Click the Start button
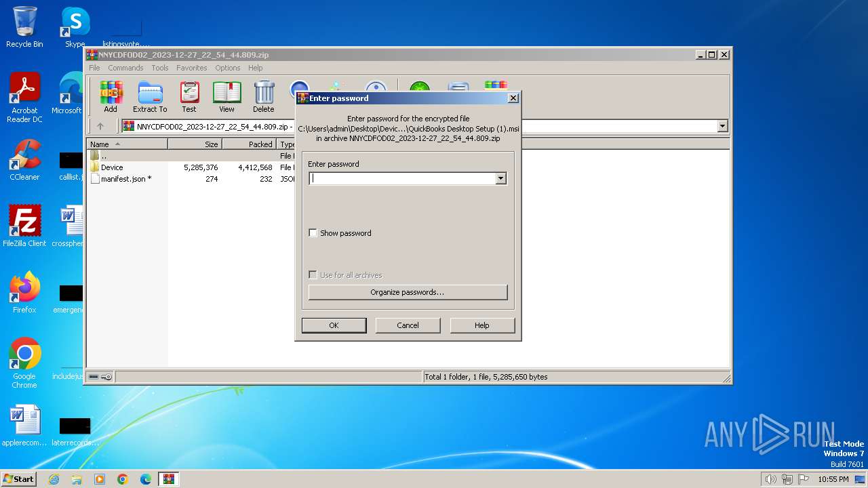 [19, 479]
